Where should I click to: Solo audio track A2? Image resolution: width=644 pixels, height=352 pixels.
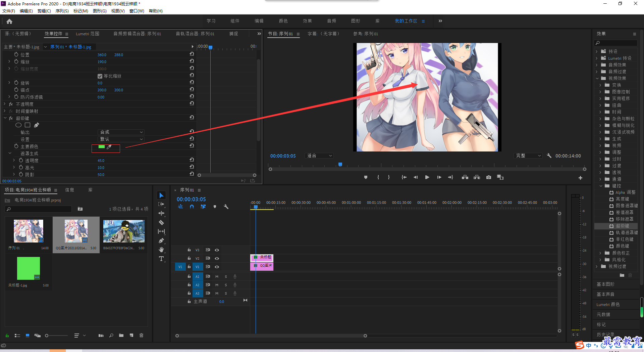click(226, 285)
